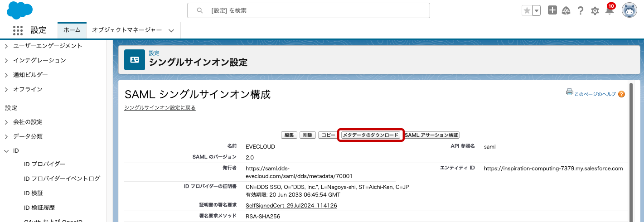Click the 編集 button
This screenshot has height=222, width=644.
point(289,135)
